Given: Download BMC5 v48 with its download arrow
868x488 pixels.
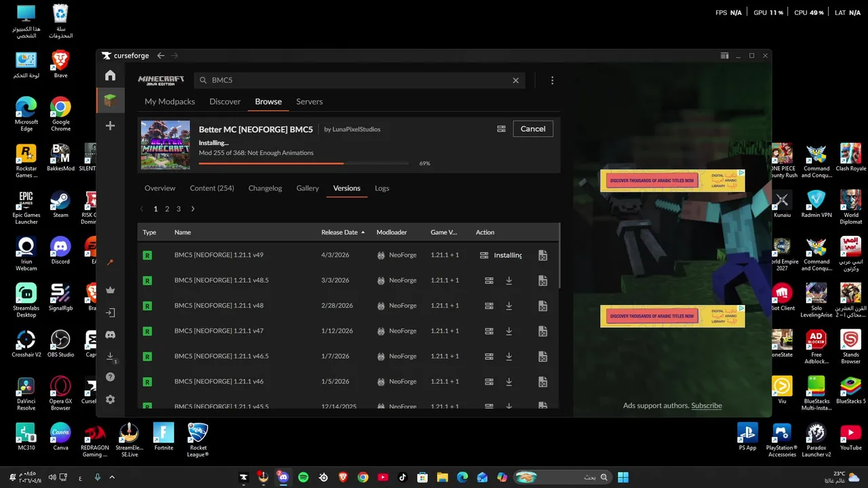Looking at the screenshot, I should coord(509,306).
